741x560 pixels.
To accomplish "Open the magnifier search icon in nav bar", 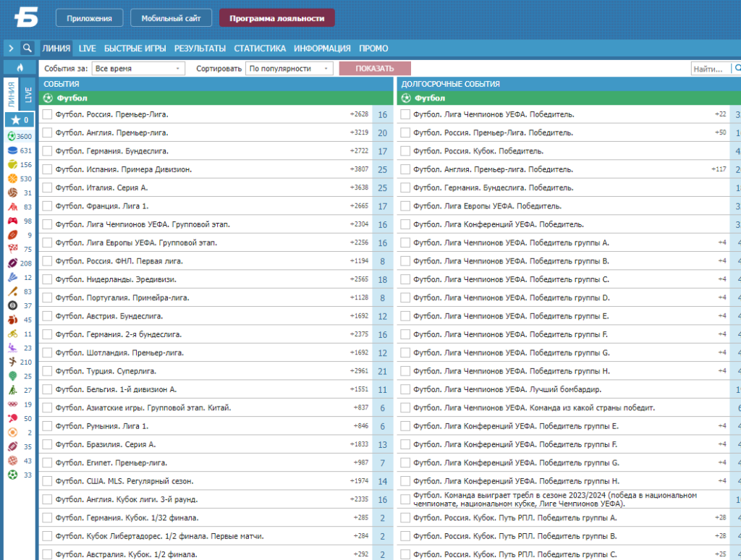I will (x=27, y=48).
